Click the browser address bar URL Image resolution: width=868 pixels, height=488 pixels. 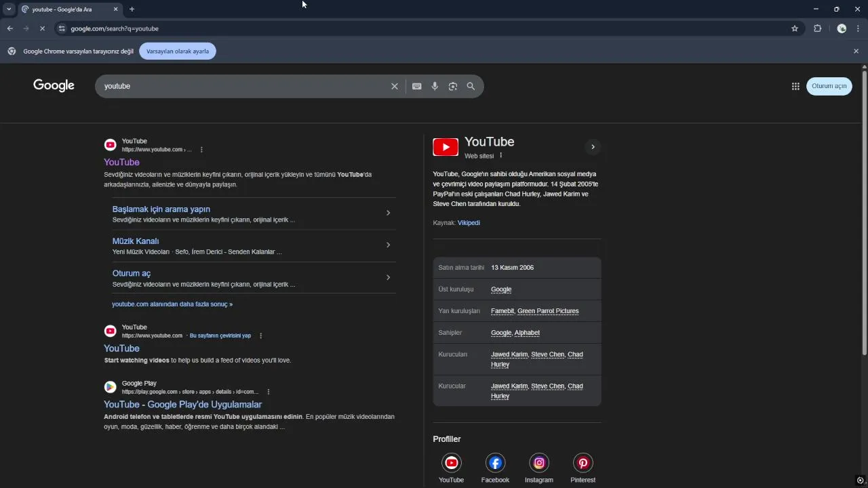click(115, 28)
